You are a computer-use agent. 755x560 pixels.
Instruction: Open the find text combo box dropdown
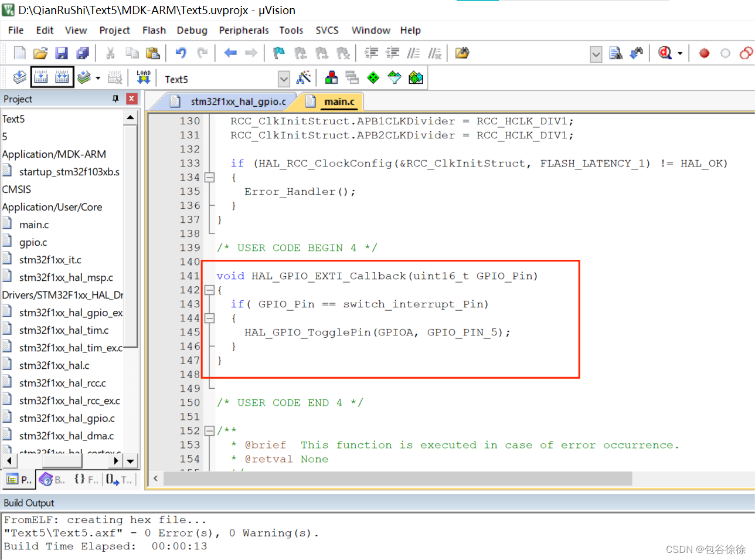[x=596, y=55]
